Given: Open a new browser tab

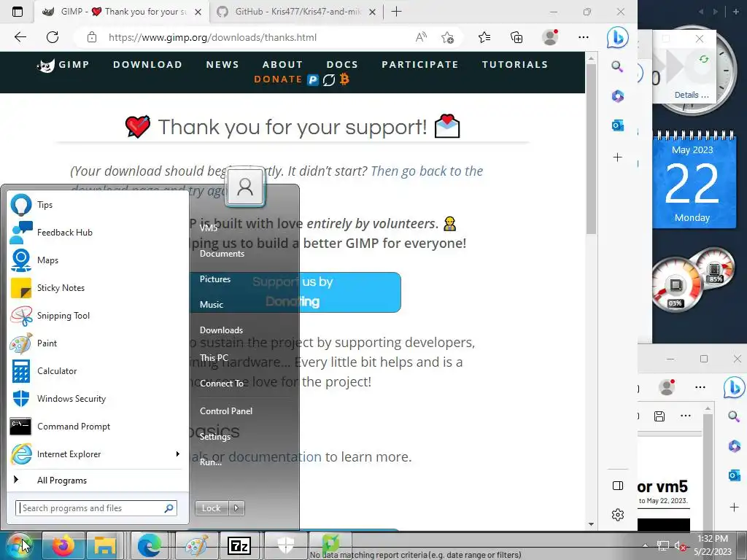Looking at the screenshot, I should tap(396, 12).
